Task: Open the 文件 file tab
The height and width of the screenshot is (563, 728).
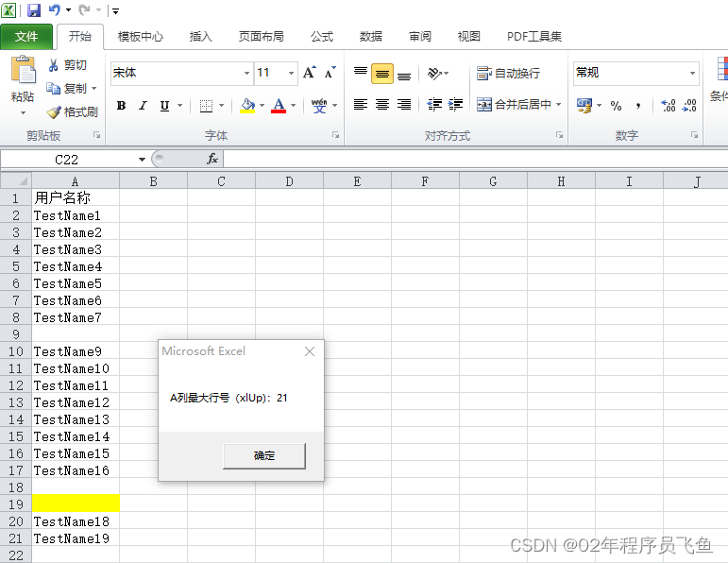Action: [x=26, y=37]
